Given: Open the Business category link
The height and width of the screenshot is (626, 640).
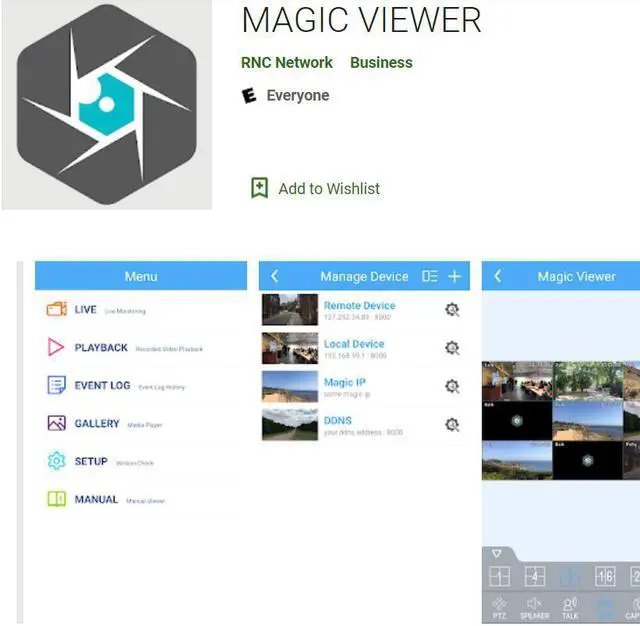Looking at the screenshot, I should (381, 62).
